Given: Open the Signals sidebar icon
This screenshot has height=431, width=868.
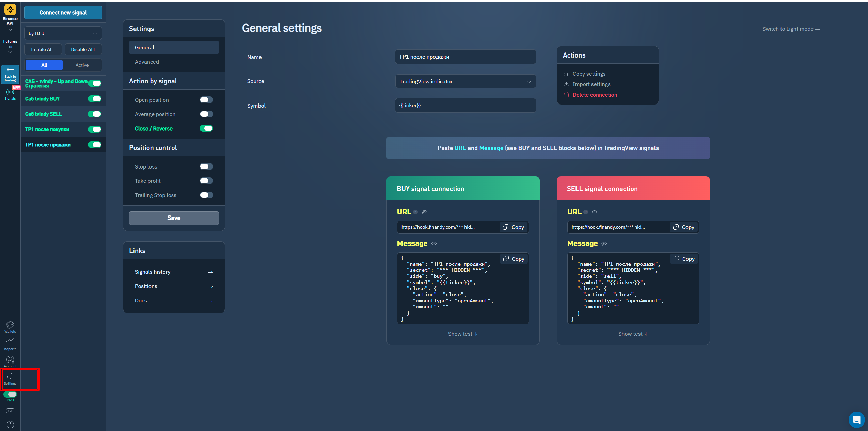Looking at the screenshot, I should coord(10,92).
